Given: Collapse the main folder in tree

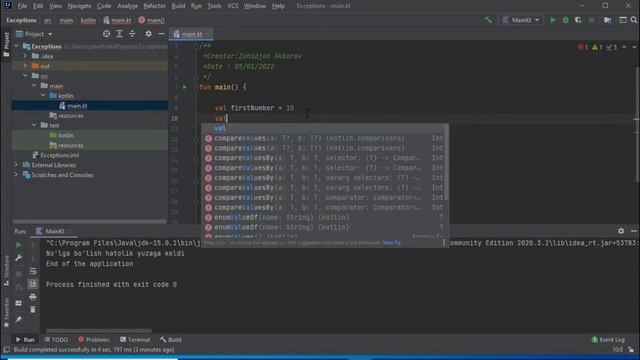Looking at the screenshot, I should [34, 86].
